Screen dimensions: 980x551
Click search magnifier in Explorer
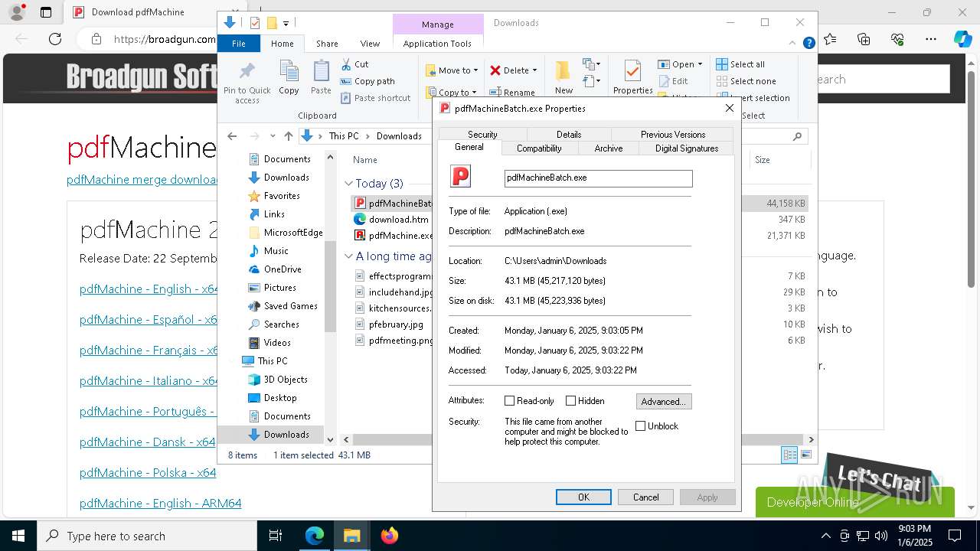[x=797, y=136]
